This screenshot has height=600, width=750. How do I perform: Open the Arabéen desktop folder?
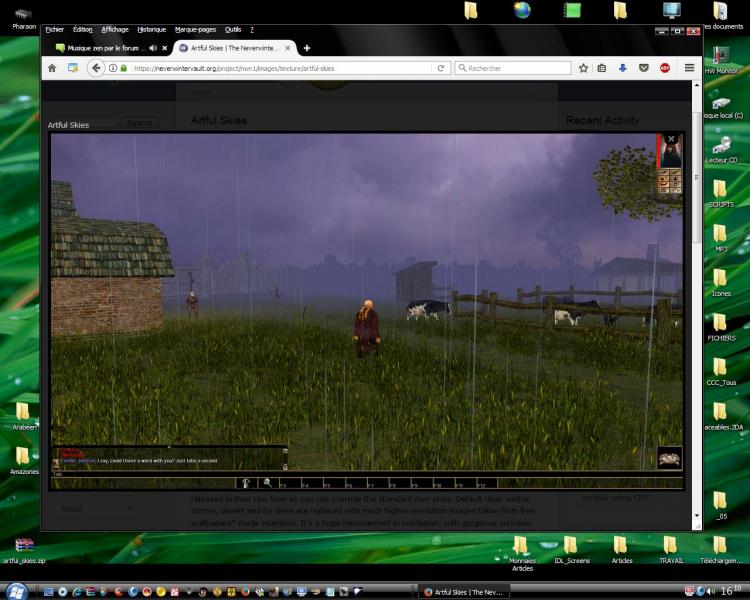point(23,416)
